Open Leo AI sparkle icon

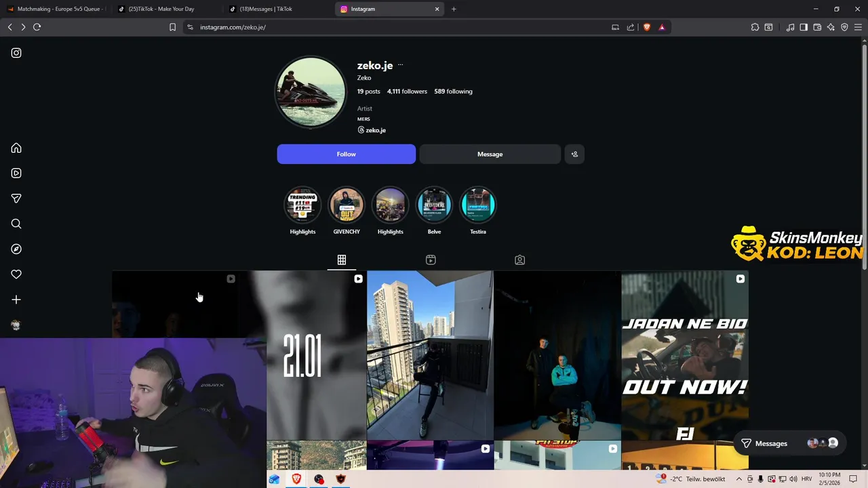(831, 27)
